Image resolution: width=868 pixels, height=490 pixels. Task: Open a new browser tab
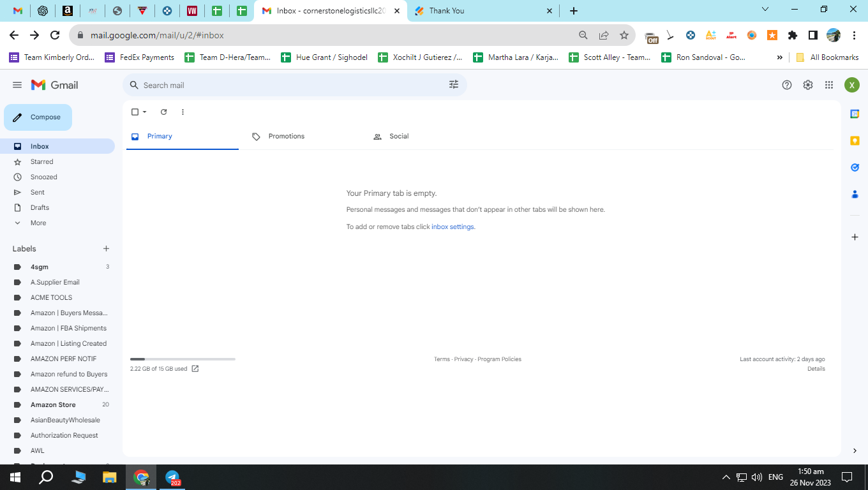coord(574,11)
